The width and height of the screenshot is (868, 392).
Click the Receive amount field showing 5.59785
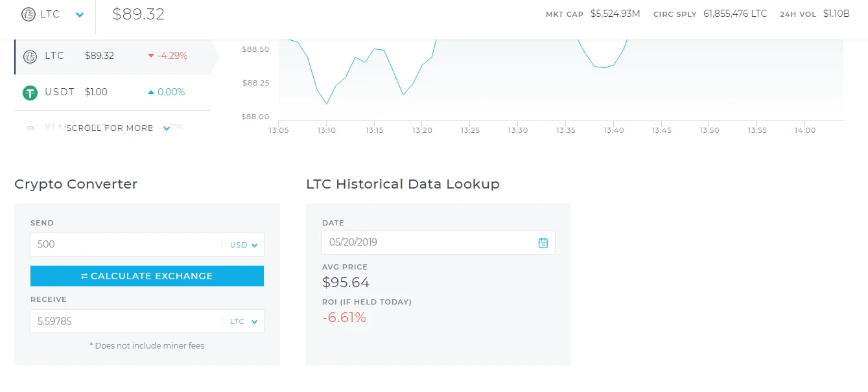[123, 321]
